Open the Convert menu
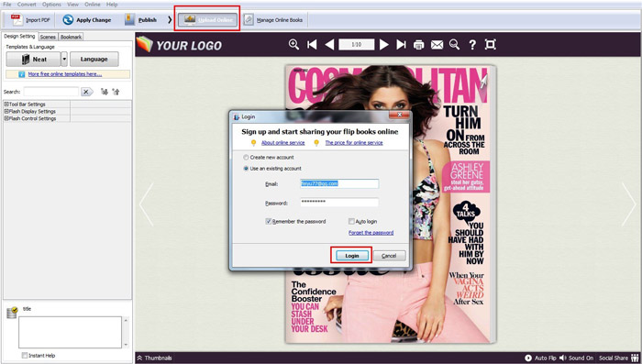 click(x=27, y=5)
